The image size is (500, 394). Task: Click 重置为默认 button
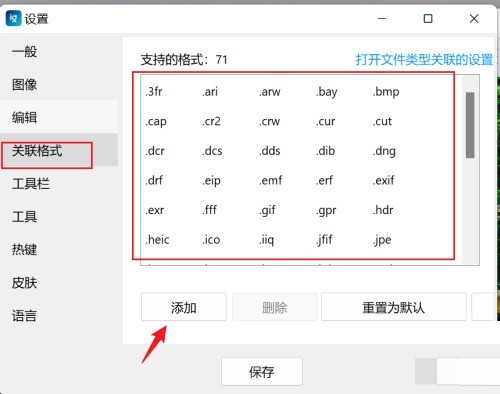394,307
